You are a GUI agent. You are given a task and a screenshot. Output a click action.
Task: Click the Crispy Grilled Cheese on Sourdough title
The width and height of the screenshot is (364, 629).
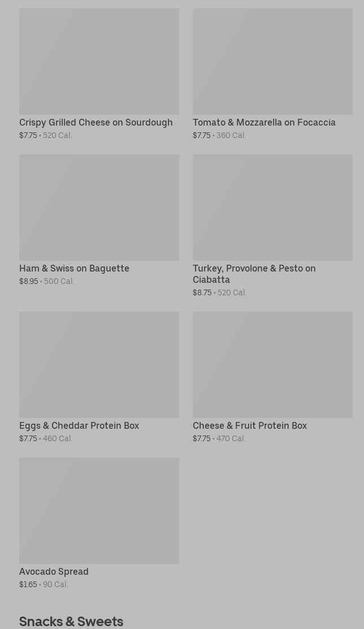pos(96,122)
